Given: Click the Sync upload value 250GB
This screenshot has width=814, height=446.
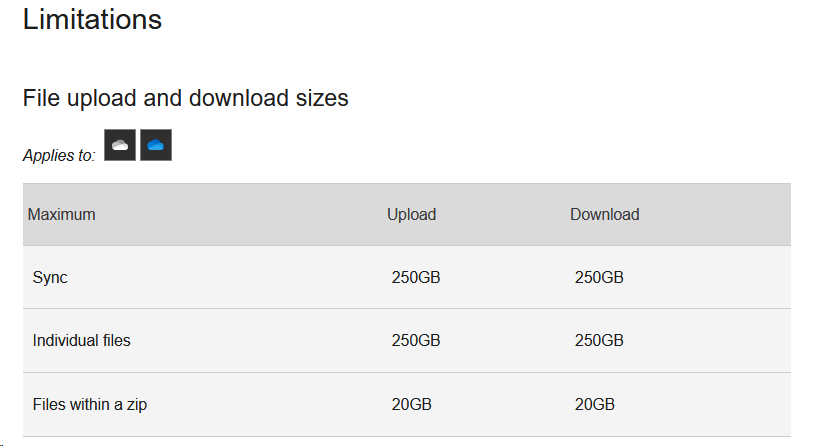Looking at the screenshot, I should point(416,277).
